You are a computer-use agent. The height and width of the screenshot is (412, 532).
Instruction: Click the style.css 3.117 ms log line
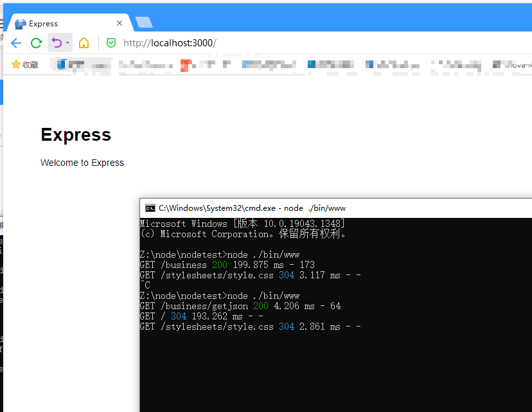(251, 275)
